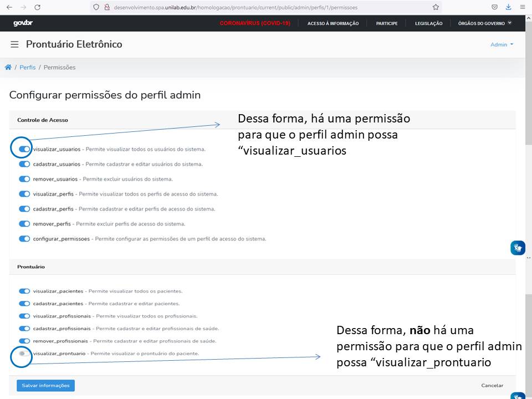Reload the page with the refresh icon
This screenshot has height=399, width=532.
tap(38, 8)
